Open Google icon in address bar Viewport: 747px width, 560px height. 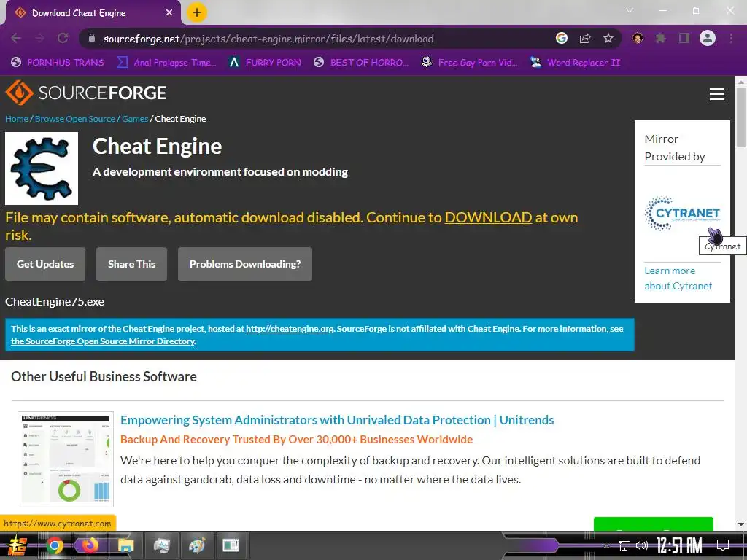pos(562,38)
